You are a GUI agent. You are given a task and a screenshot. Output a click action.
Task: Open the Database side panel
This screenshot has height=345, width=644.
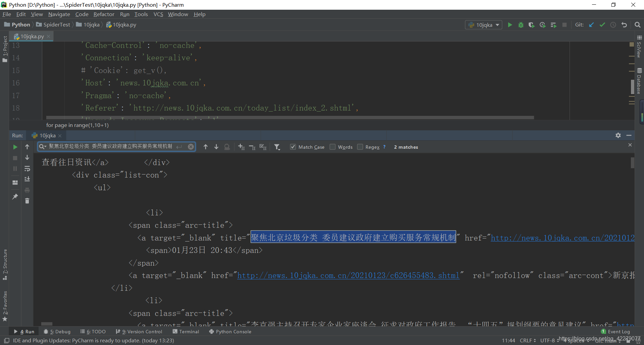[x=639, y=81]
